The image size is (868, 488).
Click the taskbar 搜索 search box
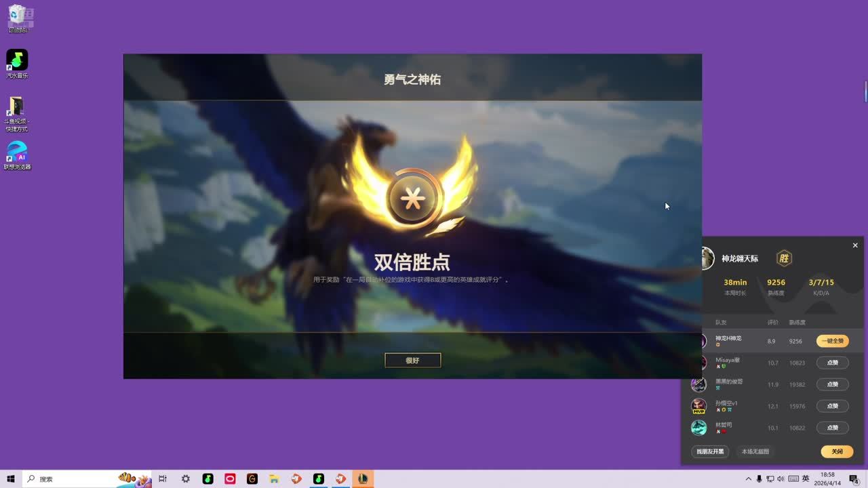point(86,479)
